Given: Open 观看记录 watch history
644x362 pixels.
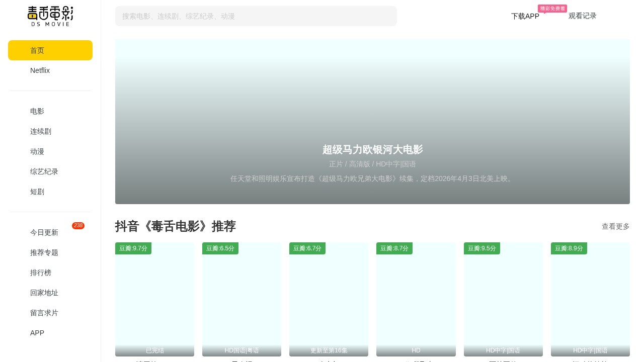Looking at the screenshot, I should tap(582, 16).
